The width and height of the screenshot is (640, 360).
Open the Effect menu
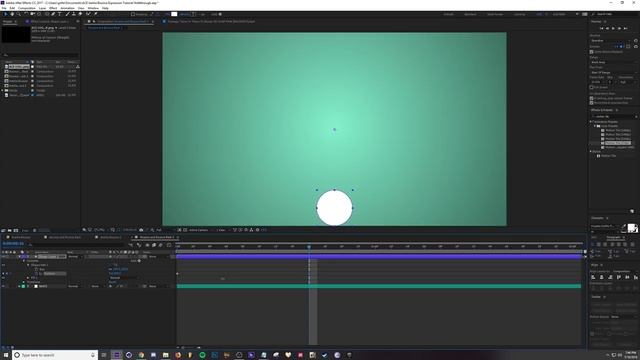point(53,8)
